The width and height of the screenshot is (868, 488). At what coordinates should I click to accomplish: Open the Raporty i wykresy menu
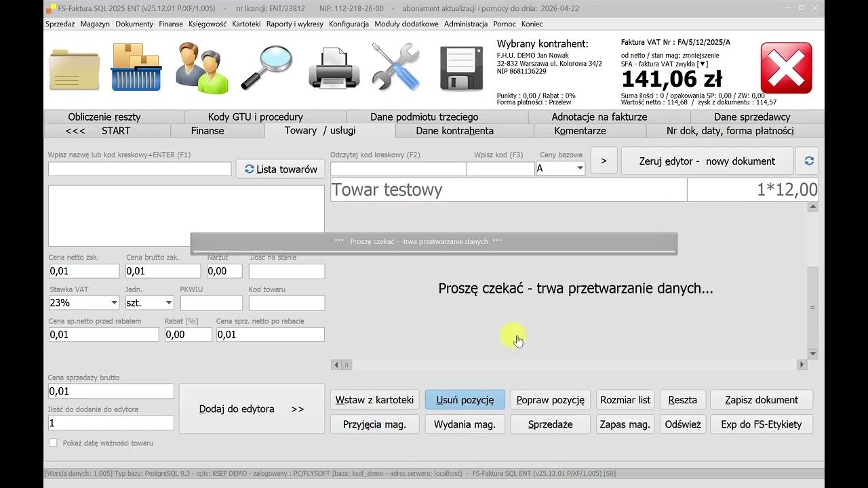tap(295, 24)
